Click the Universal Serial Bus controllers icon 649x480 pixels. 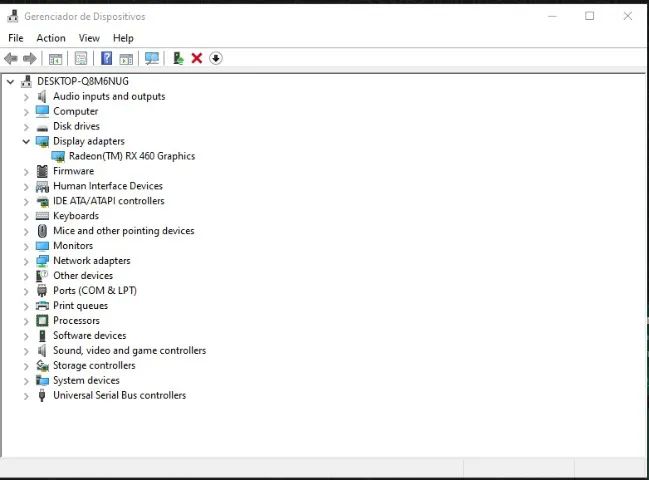(42, 395)
